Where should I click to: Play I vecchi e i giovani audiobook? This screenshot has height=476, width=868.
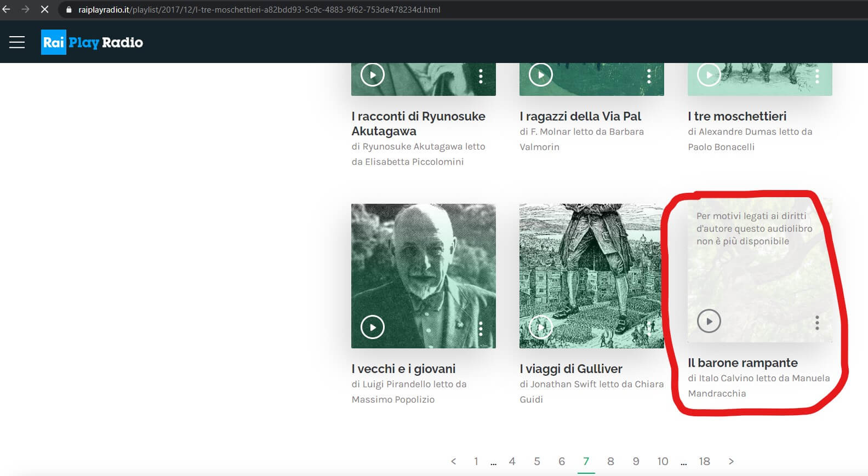click(373, 328)
